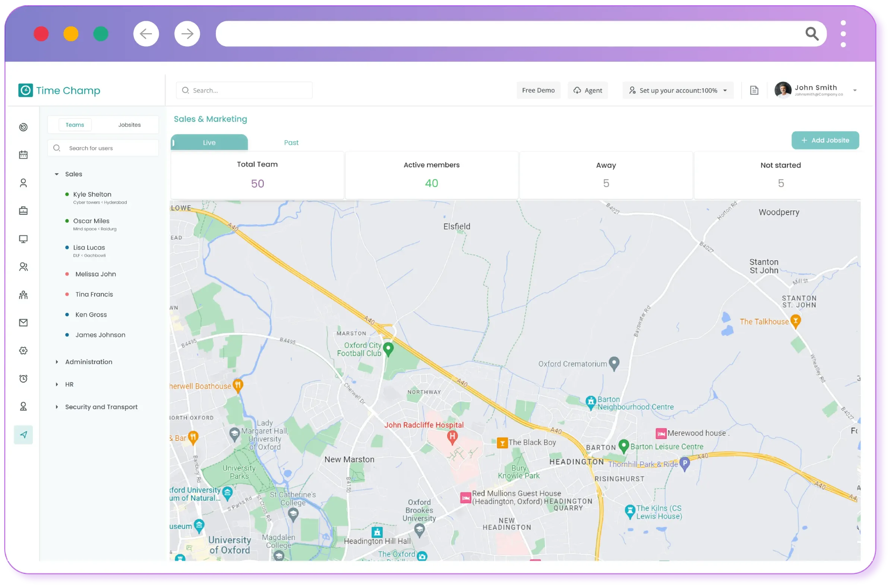Click the Oxford Brookes University marker
Screen dimensions: 891x588
point(420,531)
